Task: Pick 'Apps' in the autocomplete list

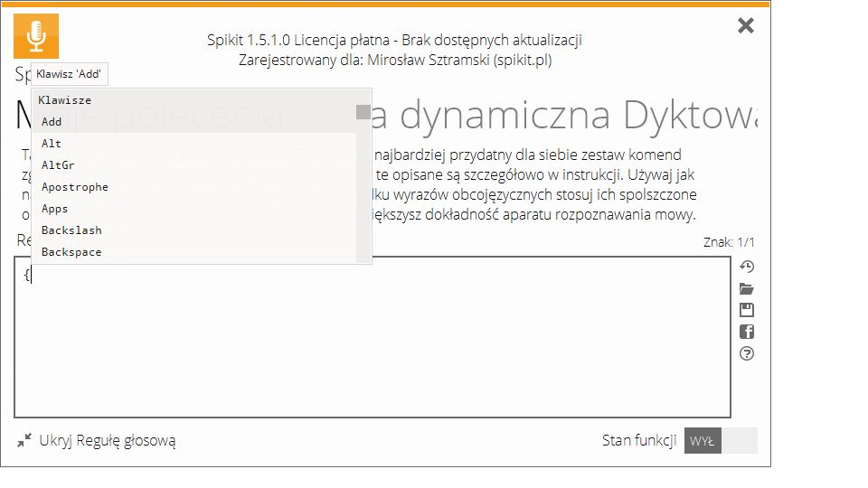Action: click(194, 209)
